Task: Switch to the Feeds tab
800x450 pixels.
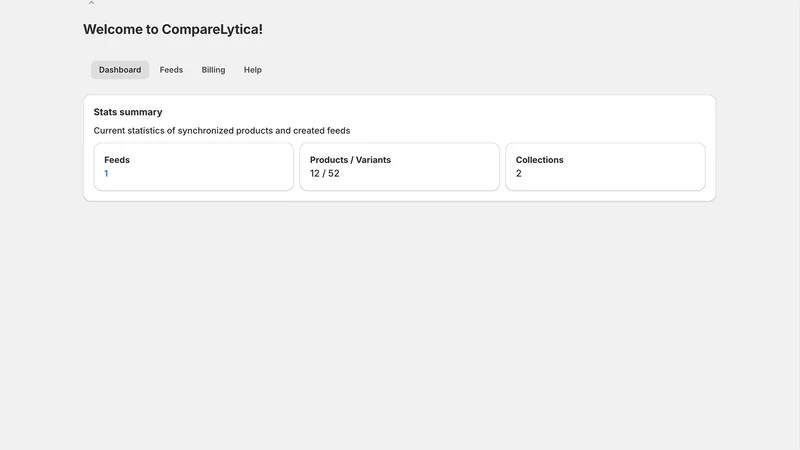Action: click(x=171, y=70)
